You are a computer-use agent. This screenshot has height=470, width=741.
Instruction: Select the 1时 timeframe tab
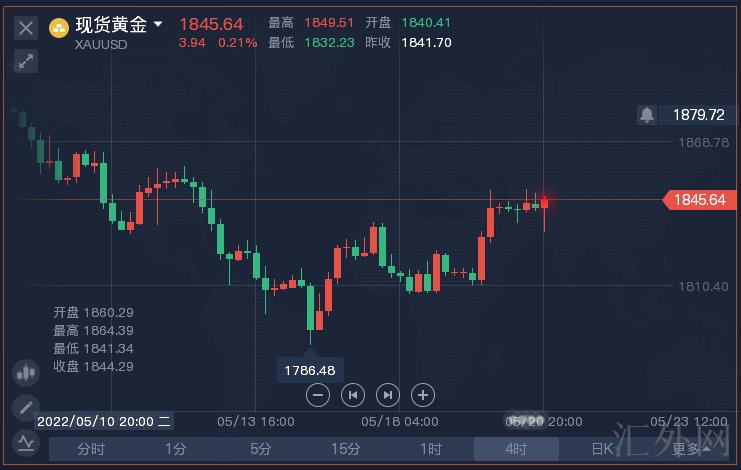click(x=431, y=449)
